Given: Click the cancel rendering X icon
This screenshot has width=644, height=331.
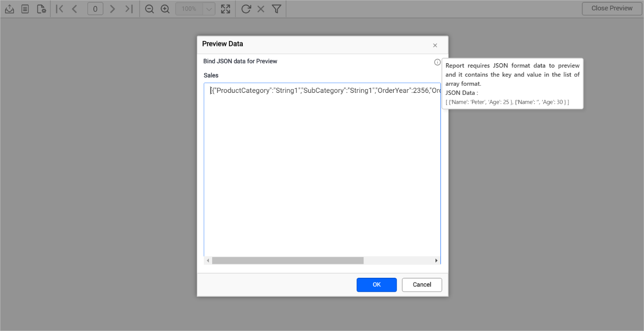Looking at the screenshot, I should [x=261, y=9].
